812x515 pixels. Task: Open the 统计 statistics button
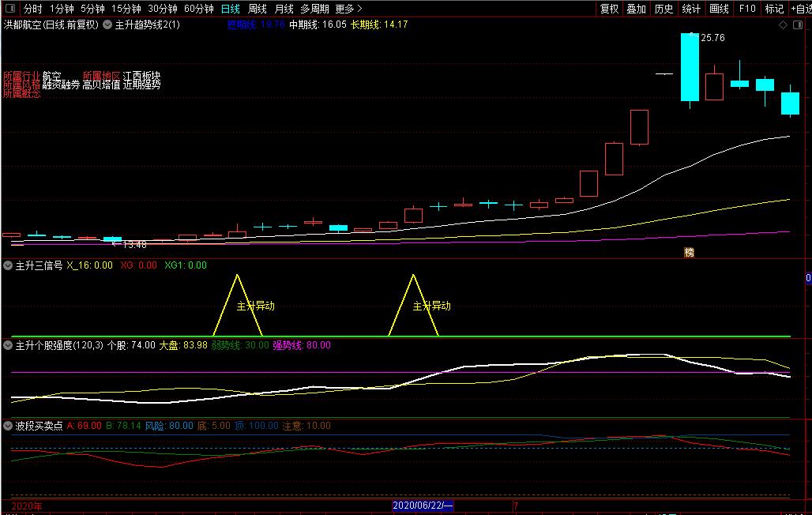[691, 9]
